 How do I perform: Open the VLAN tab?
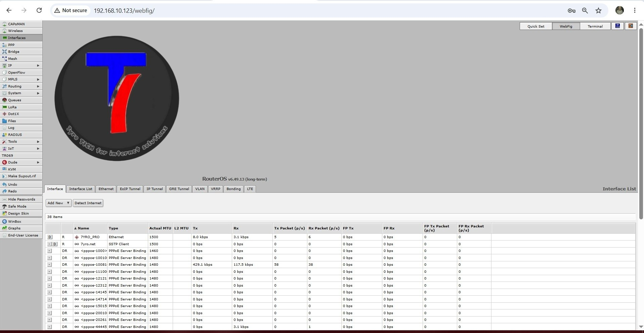[200, 189]
